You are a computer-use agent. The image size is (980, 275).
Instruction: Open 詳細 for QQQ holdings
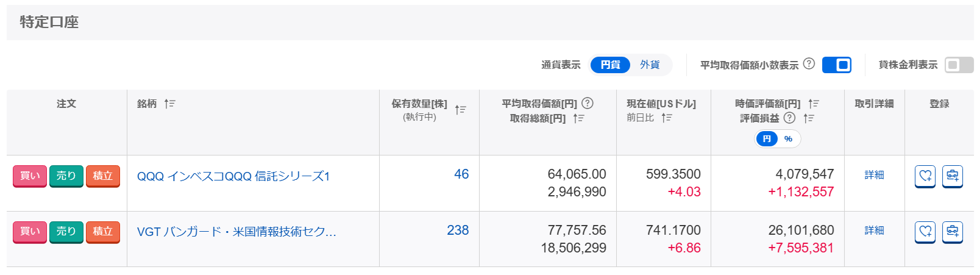point(874,175)
